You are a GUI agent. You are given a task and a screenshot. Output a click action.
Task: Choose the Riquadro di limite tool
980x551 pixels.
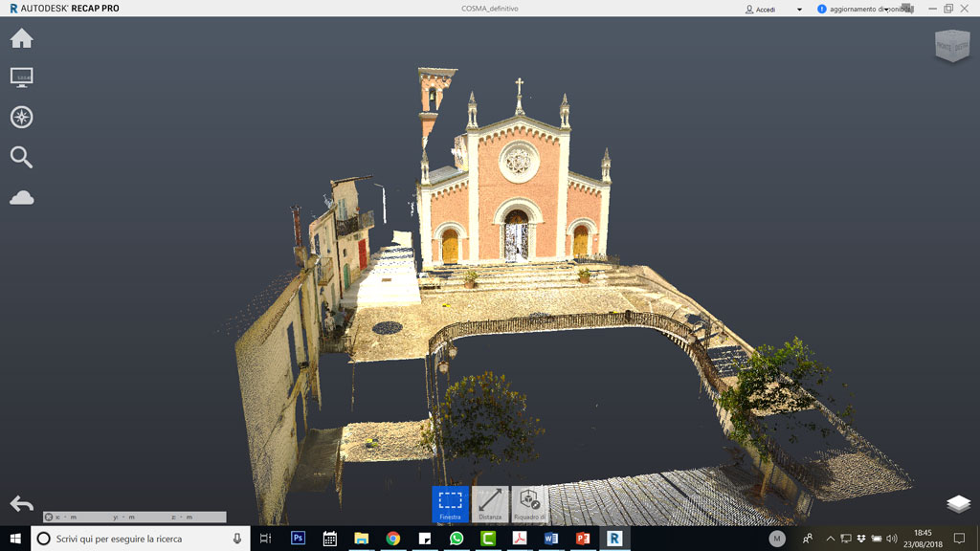click(529, 503)
